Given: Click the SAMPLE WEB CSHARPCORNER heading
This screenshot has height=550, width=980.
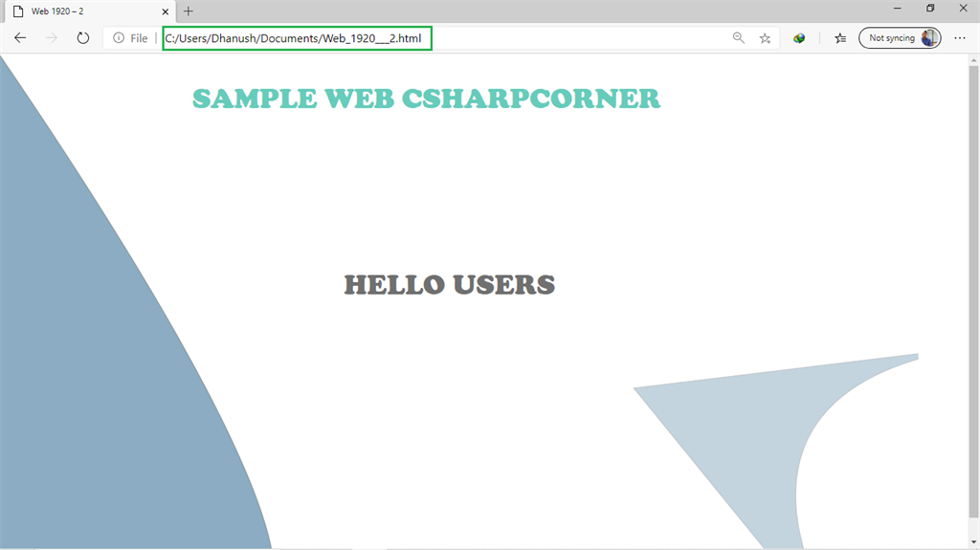Looking at the screenshot, I should click(426, 99).
